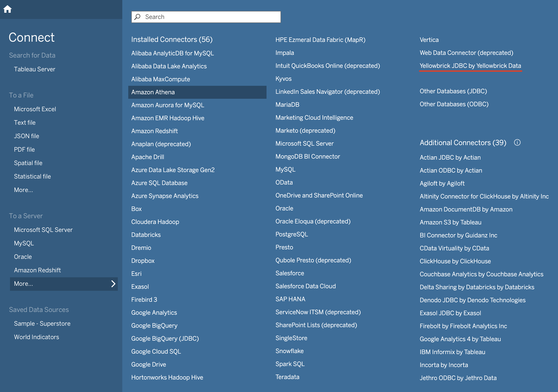Open More under To a File
The height and width of the screenshot is (392, 558).
click(23, 190)
